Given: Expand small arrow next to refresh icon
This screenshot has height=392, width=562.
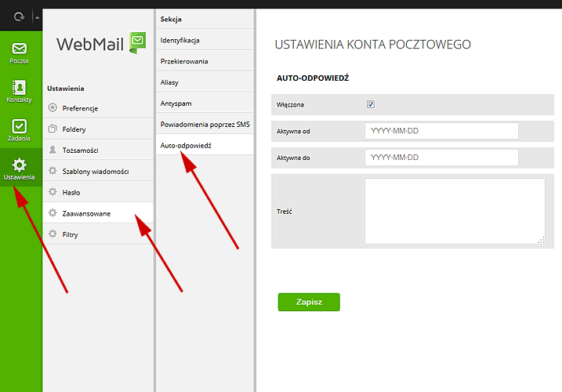Looking at the screenshot, I should [37, 17].
